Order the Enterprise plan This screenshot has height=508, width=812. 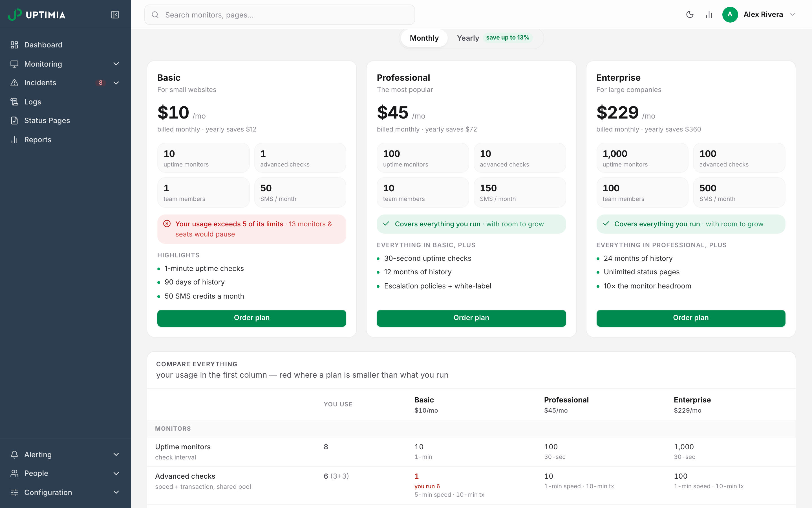pos(690,318)
